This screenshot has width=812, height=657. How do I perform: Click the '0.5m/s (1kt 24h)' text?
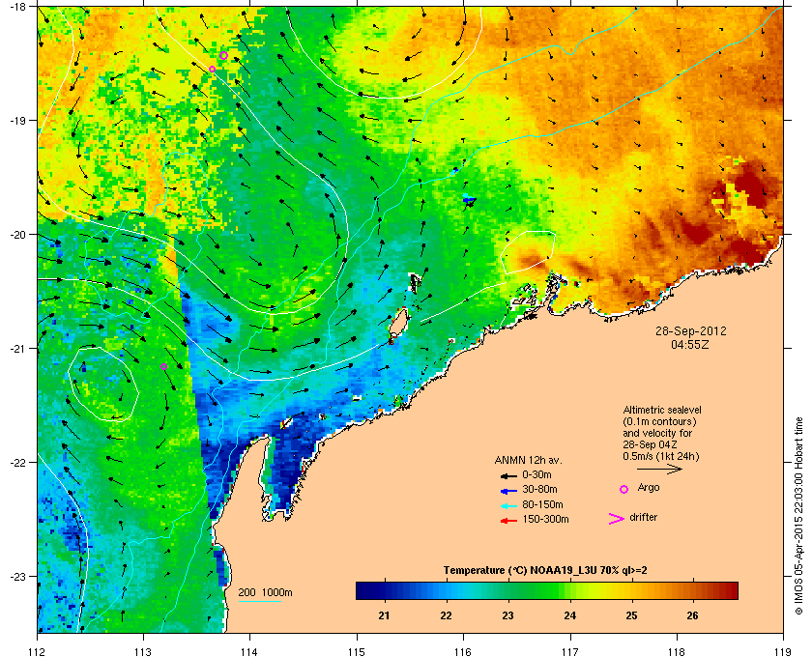661,456
